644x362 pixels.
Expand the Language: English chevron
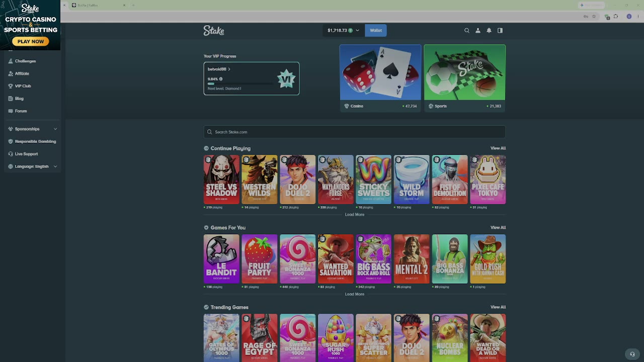pos(55,166)
